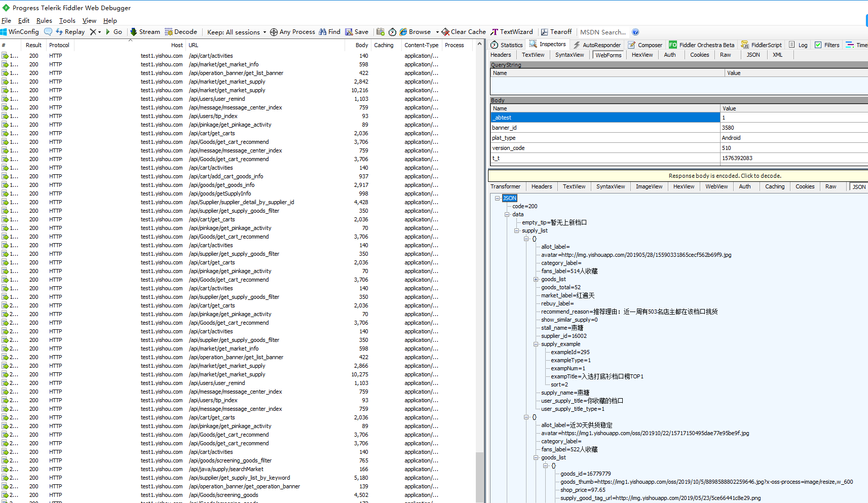
Task: Switch to the AutoResponder tab
Action: click(597, 45)
